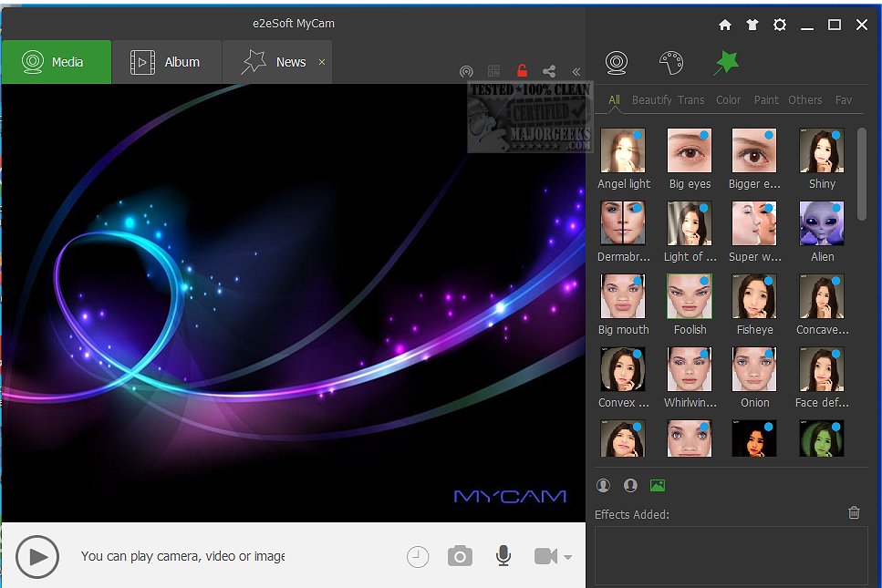
Task: Switch to the webcam source panel icon
Action: click(617, 62)
